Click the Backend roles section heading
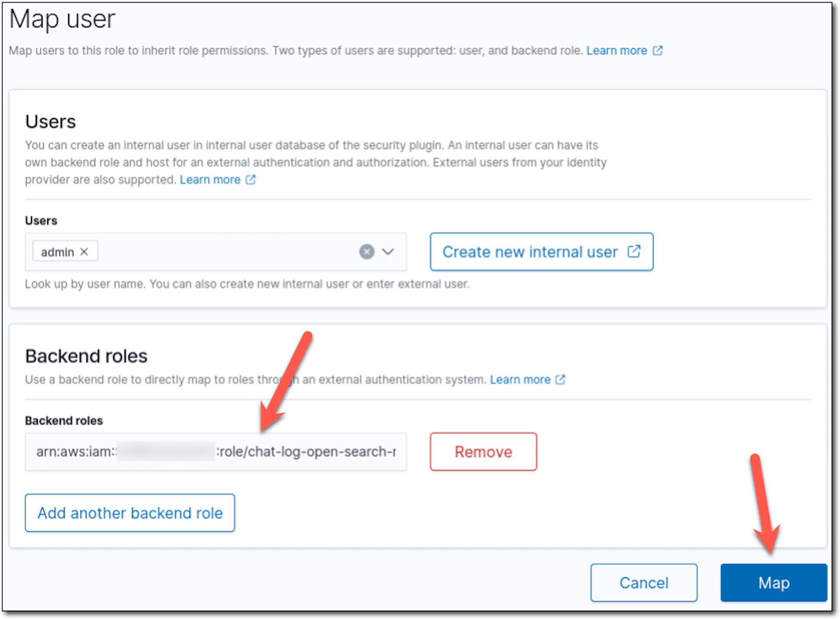Image resolution: width=840 pixels, height=619 pixels. (86, 356)
